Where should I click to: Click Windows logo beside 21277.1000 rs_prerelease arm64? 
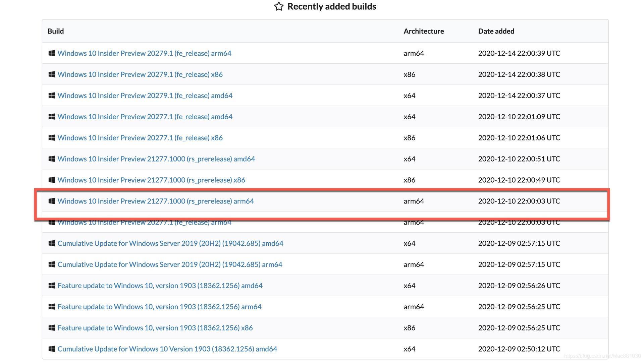click(52, 201)
